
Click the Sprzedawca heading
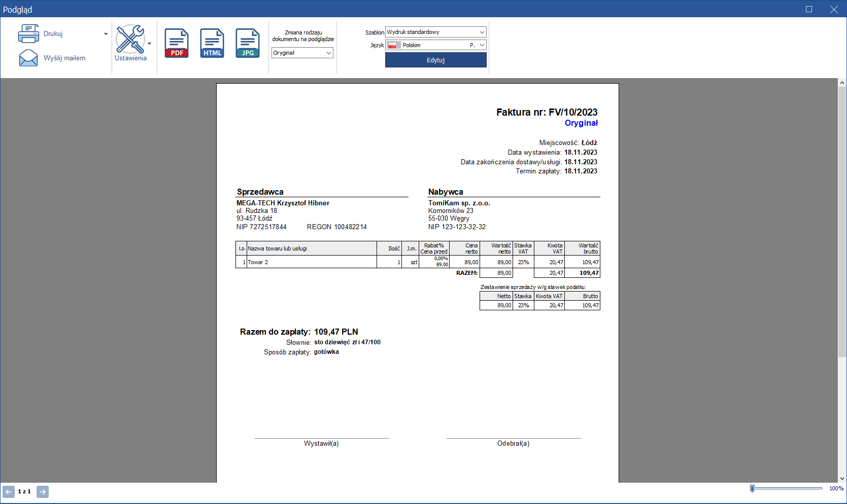pos(260,192)
